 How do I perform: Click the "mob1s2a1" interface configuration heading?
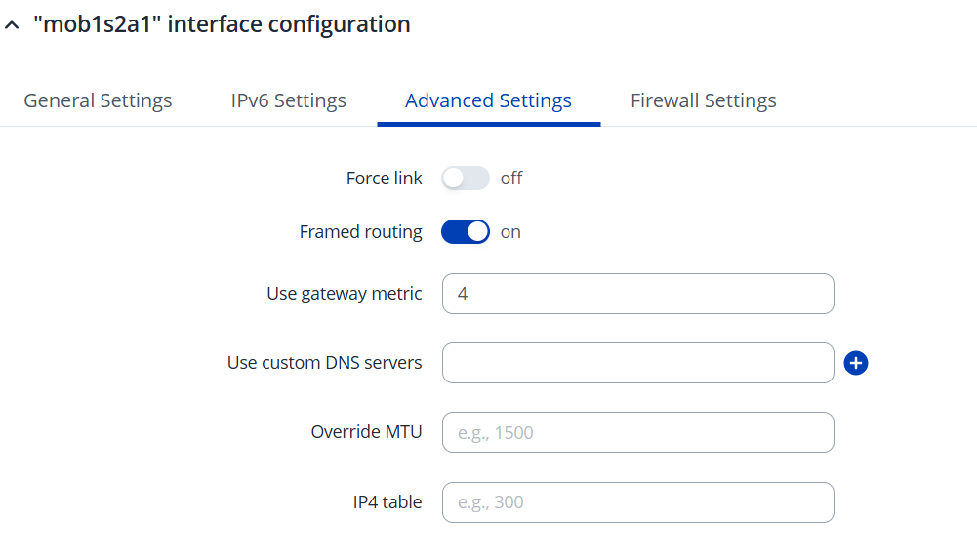222,24
